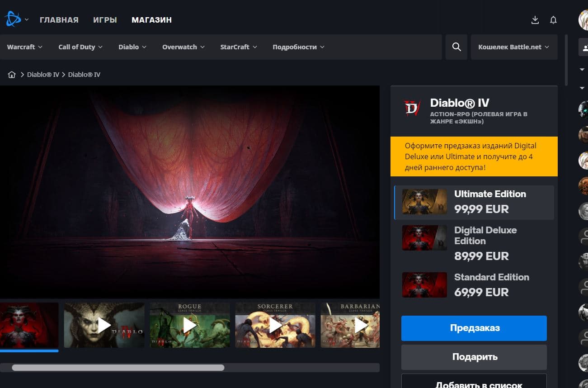Viewport: 588px width, 388px height.
Task: Go to shop home via the house icon
Action: 12,75
